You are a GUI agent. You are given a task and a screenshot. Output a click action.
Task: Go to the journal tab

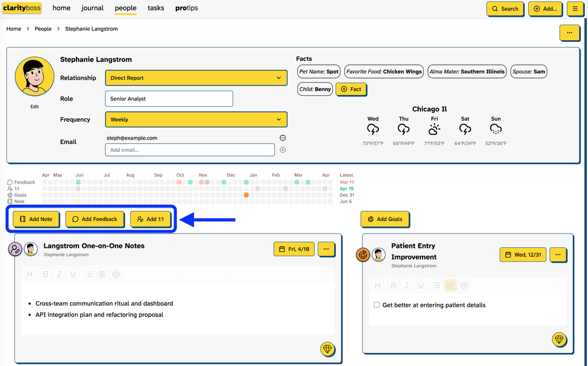(92, 8)
